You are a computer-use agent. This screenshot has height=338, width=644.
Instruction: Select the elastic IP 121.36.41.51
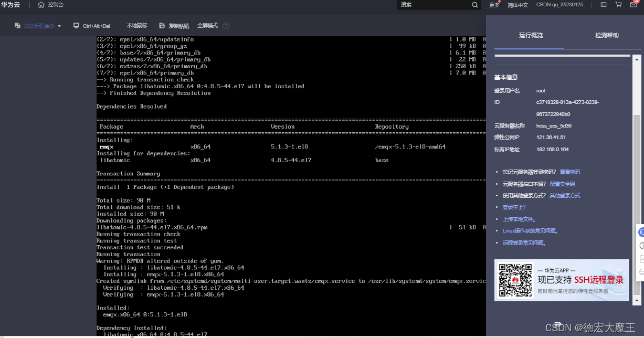(551, 138)
